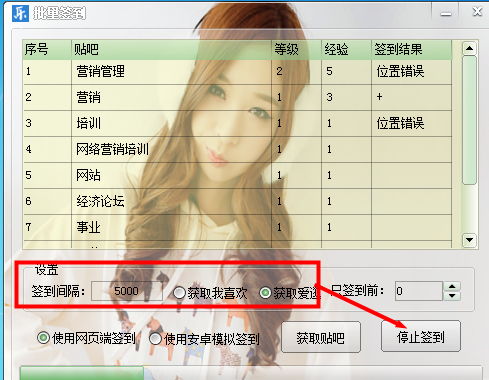Select the 营销管理 row

pos(237,71)
